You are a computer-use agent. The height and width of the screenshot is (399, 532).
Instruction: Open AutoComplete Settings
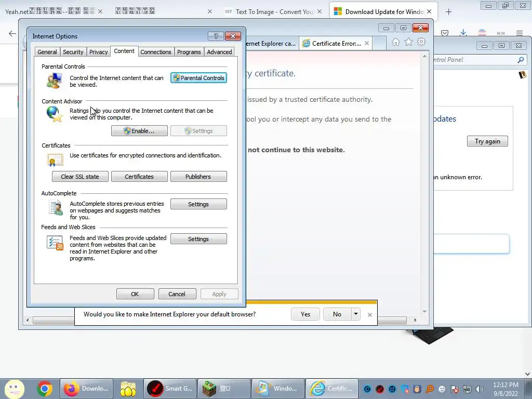coord(198,204)
